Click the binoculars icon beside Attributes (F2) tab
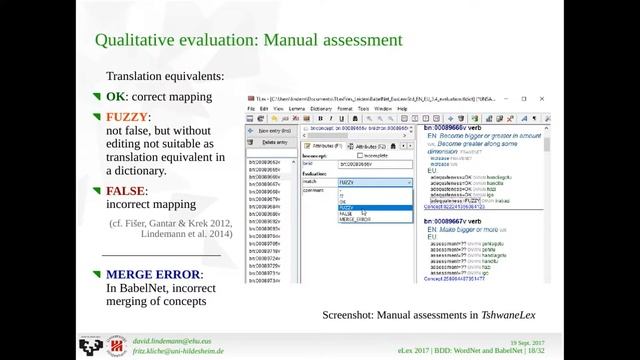The image size is (640, 360). pos(393,146)
